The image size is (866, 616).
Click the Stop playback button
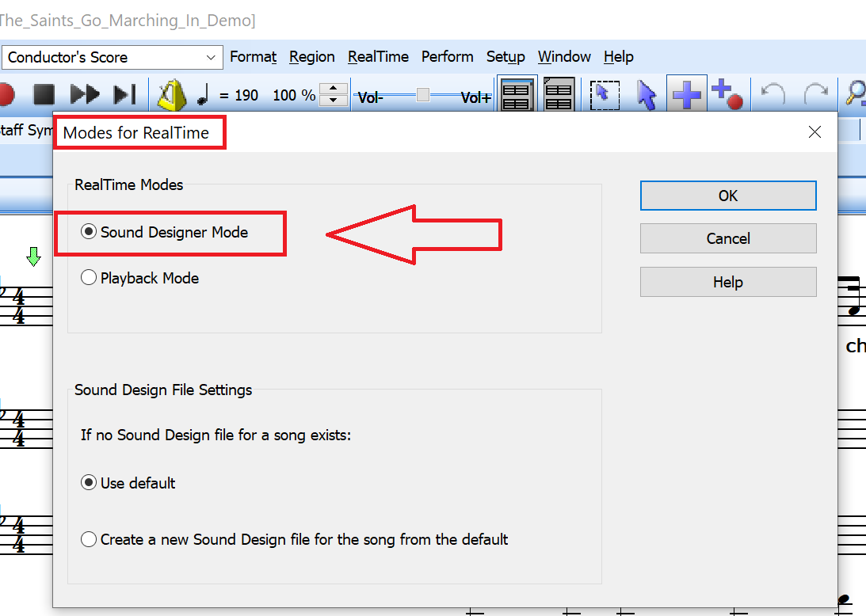(44, 95)
